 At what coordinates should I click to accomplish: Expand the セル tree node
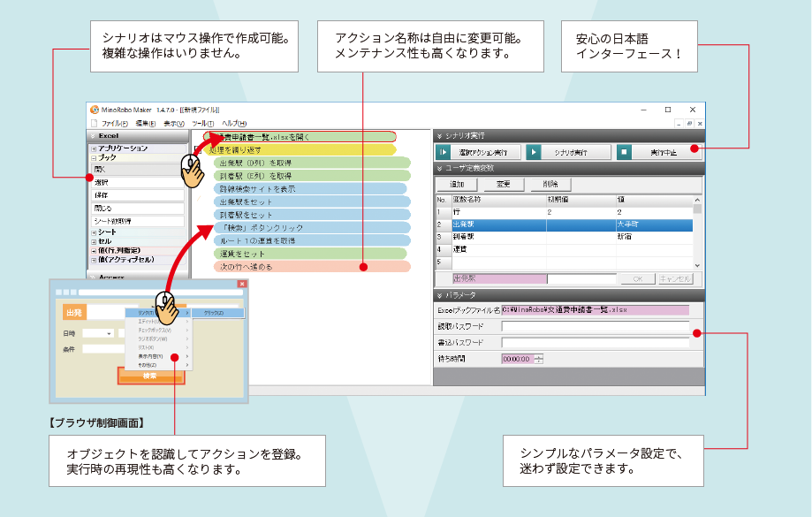tap(94, 241)
